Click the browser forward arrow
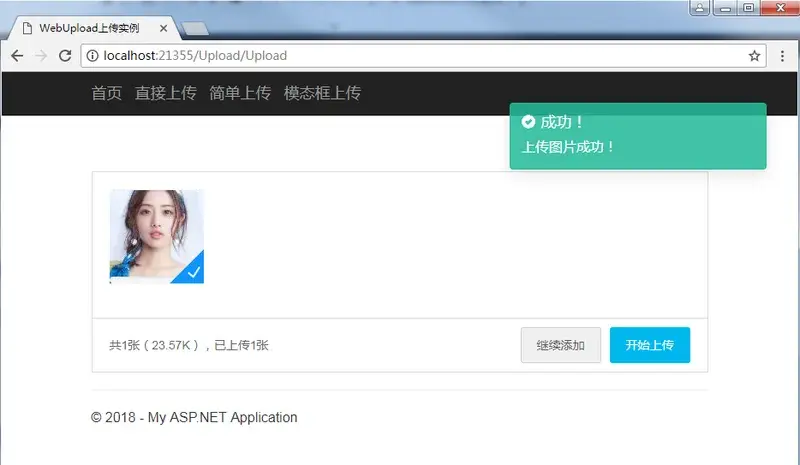The width and height of the screenshot is (800, 465). 41,56
